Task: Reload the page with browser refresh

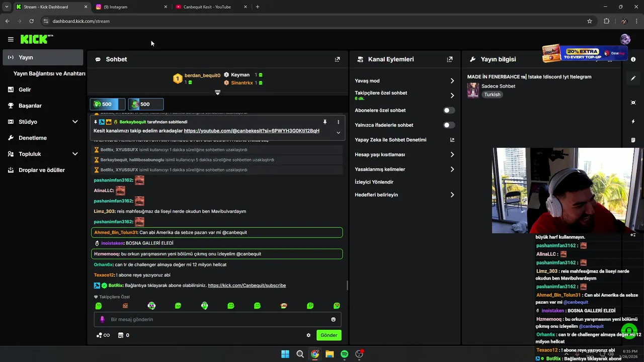Action: 31,21
